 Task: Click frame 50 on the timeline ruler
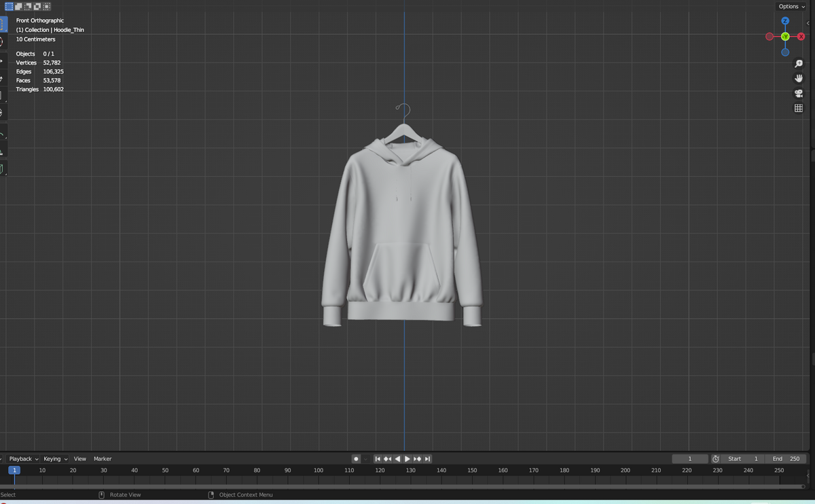pos(165,470)
